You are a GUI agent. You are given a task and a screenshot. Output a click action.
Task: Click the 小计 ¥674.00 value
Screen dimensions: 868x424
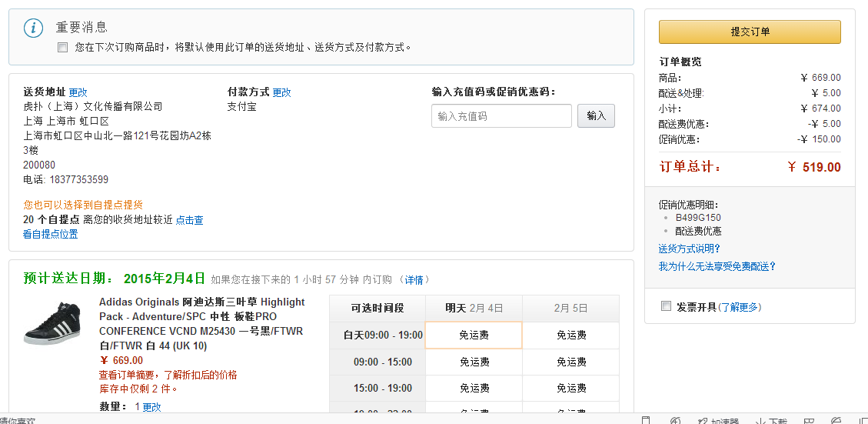pos(820,108)
